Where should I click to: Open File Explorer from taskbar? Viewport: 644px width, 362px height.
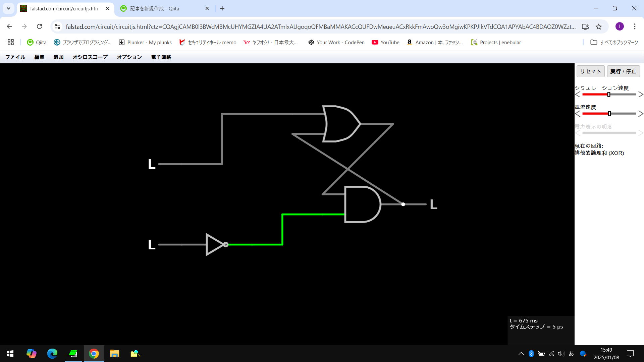[x=114, y=354]
